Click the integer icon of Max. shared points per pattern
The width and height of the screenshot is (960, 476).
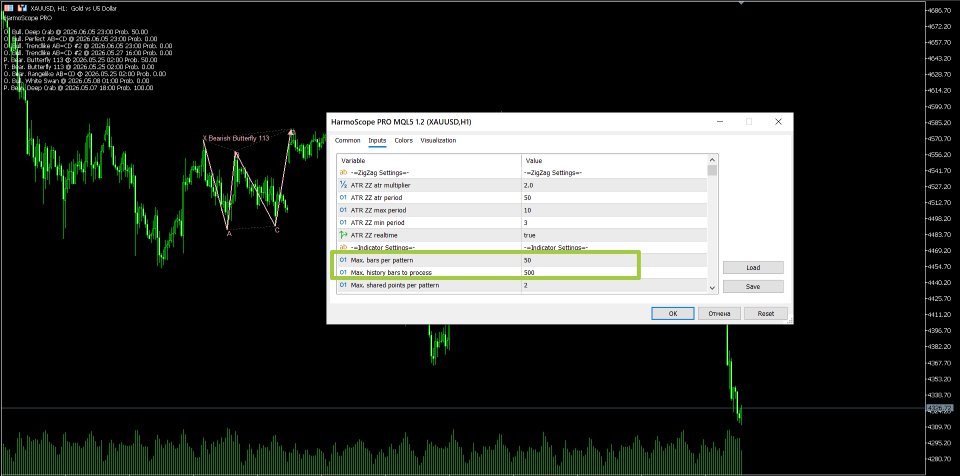pos(343,285)
